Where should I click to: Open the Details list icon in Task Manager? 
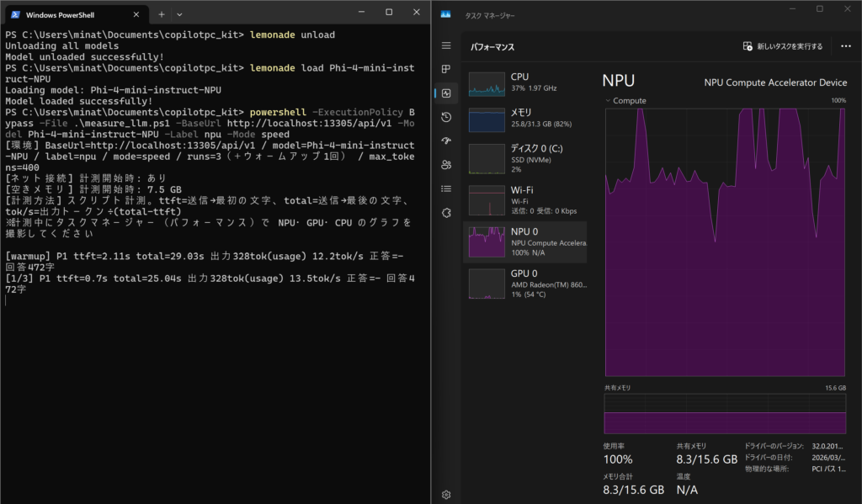(446, 188)
